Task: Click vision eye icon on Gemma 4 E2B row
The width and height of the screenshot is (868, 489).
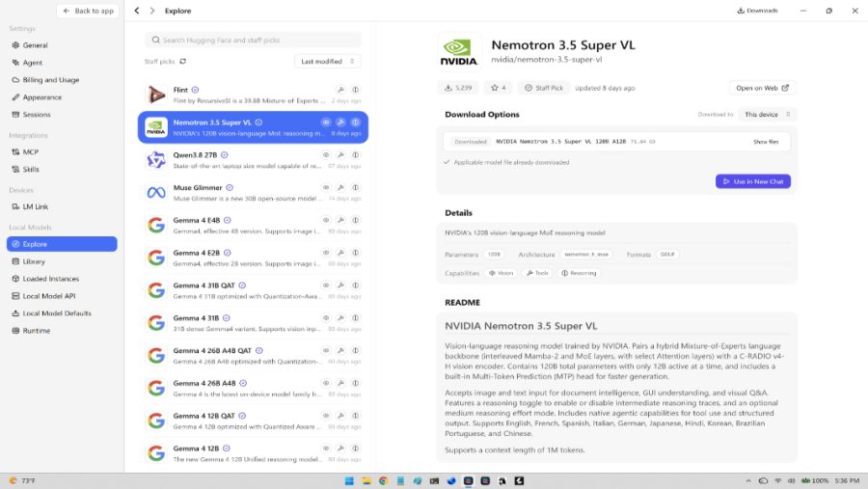Action: (326, 253)
